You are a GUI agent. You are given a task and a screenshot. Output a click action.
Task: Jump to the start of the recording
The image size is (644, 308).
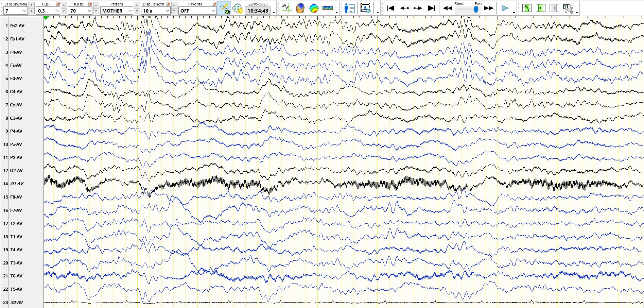tap(391, 8)
